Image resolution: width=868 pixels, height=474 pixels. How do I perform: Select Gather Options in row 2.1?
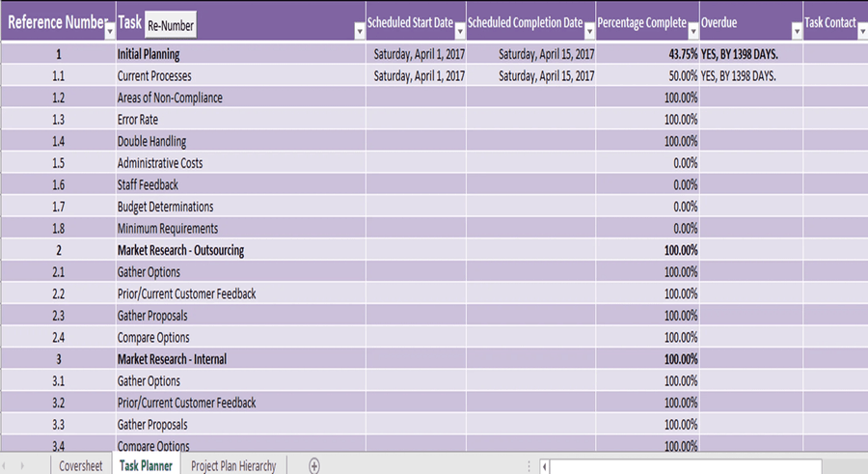(x=241, y=271)
